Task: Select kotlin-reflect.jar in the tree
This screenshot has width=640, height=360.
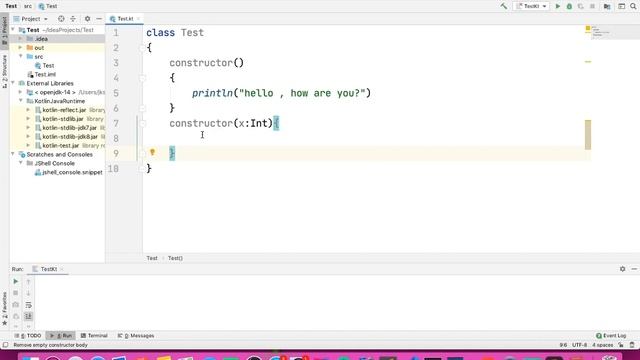Action: 64,110
